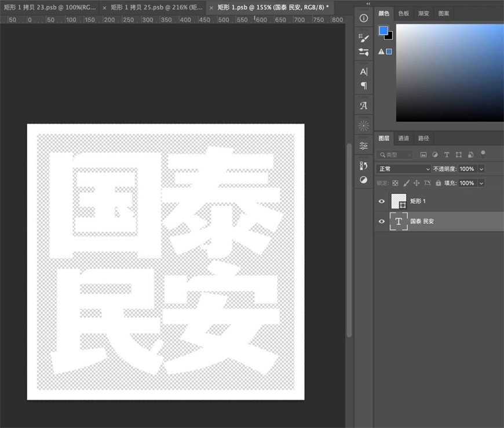Collapse panels with the double-arrow icon
Image resolution: width=504 pixels, height=428 pixels.
(368, 3)
